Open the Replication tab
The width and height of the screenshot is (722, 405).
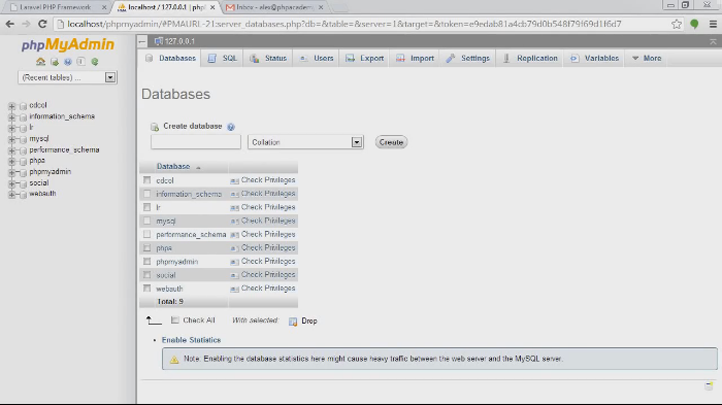[530, 58]
